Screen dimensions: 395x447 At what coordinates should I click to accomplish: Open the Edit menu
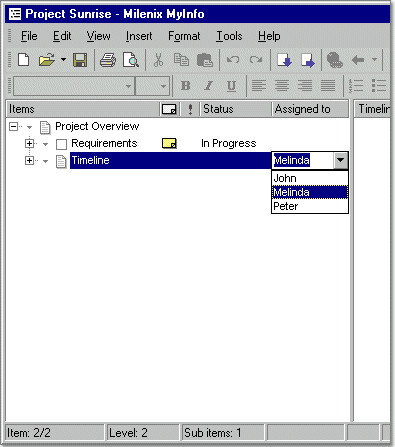62,36
